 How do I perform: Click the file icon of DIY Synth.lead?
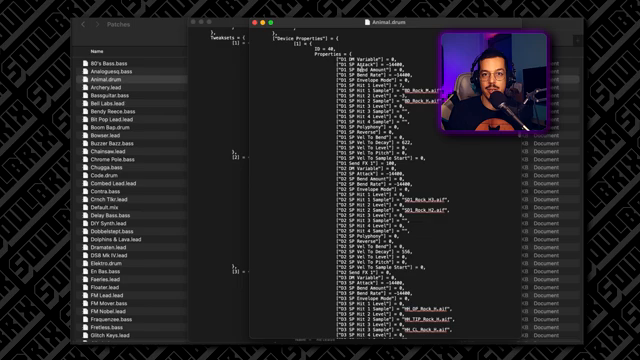click(x=85, y=224)
